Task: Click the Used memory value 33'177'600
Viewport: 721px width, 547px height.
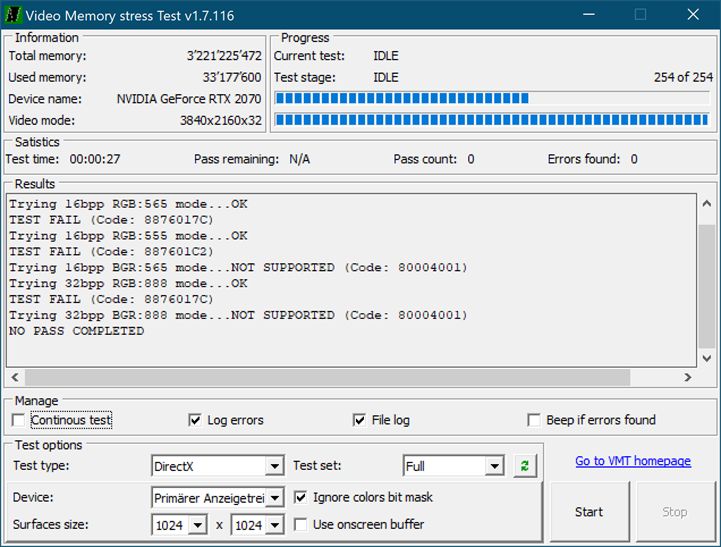Action: coord(232,77)
